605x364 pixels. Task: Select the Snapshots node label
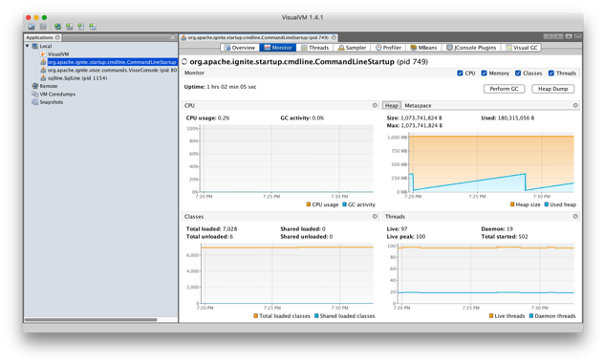52,102
